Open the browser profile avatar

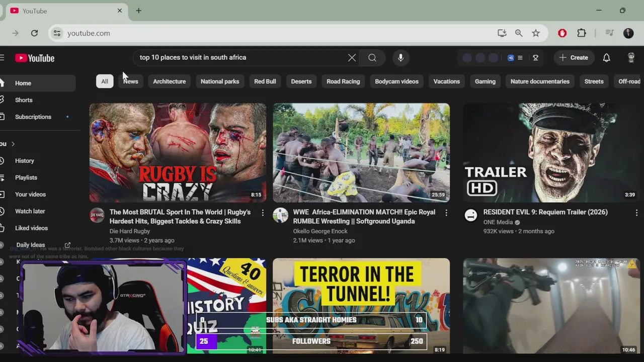pos(628,33)
